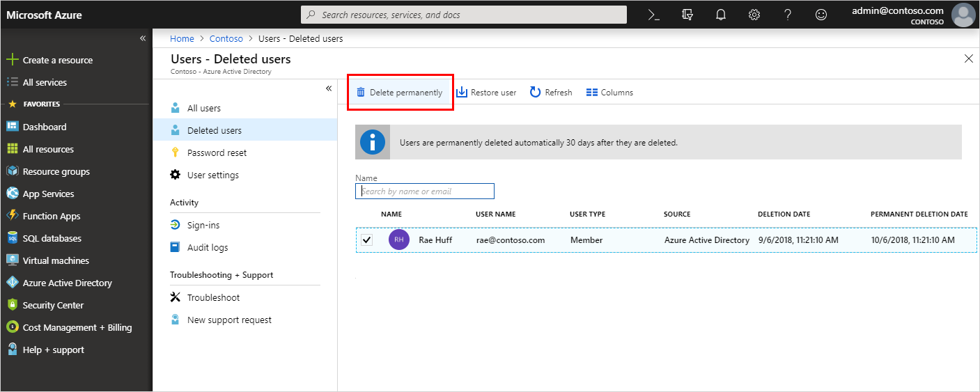Focus the Search by name or email field
This screenshot has height=392, width=980.
click(x=425, y=191)
